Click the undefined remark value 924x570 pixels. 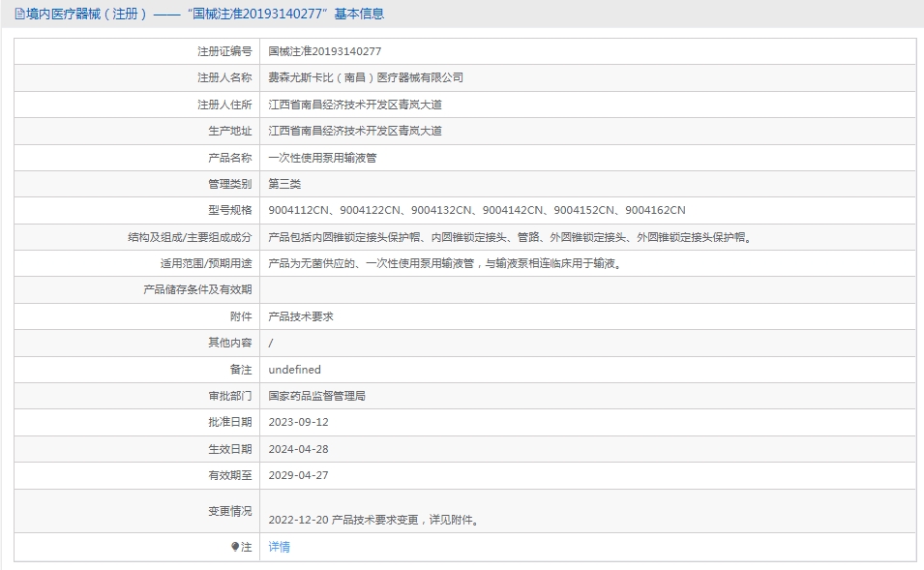pyautogui.click(x=295, y=370)
